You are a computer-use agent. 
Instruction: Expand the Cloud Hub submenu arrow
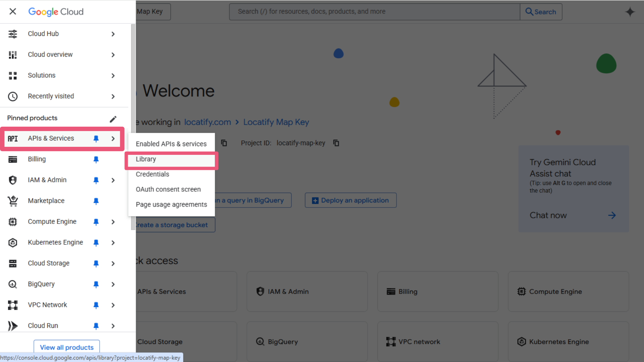113,34
